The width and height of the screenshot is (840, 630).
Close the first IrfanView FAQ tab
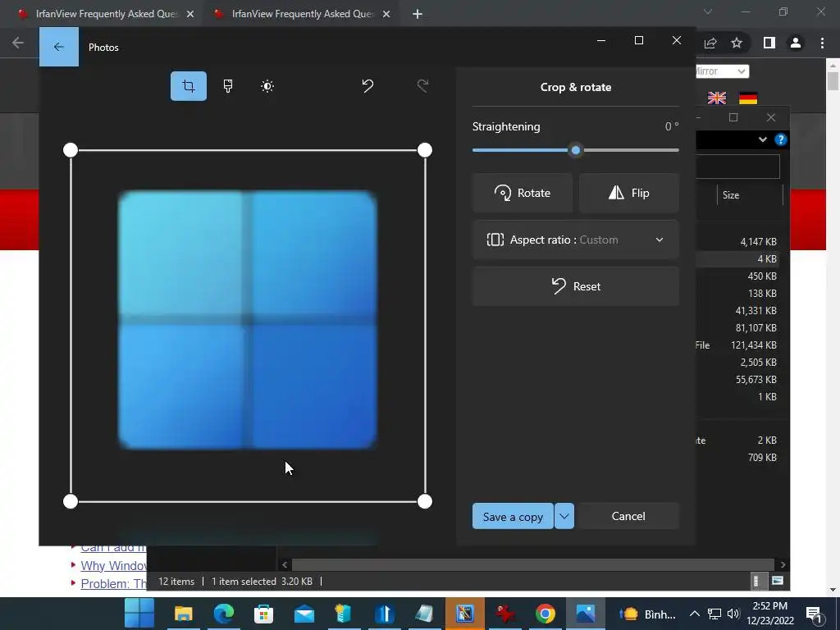[190, 14]
